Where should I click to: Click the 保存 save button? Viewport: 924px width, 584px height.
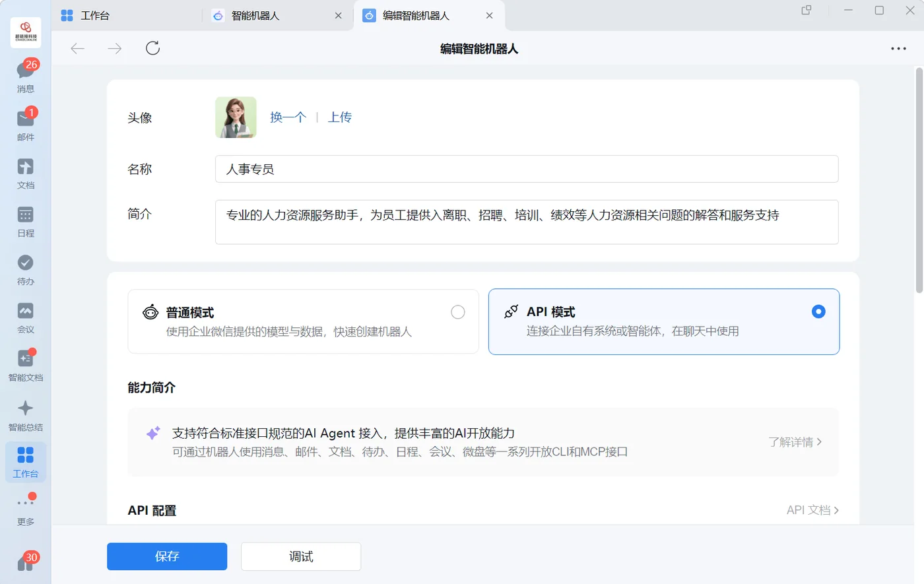click(x=167, y=556)
